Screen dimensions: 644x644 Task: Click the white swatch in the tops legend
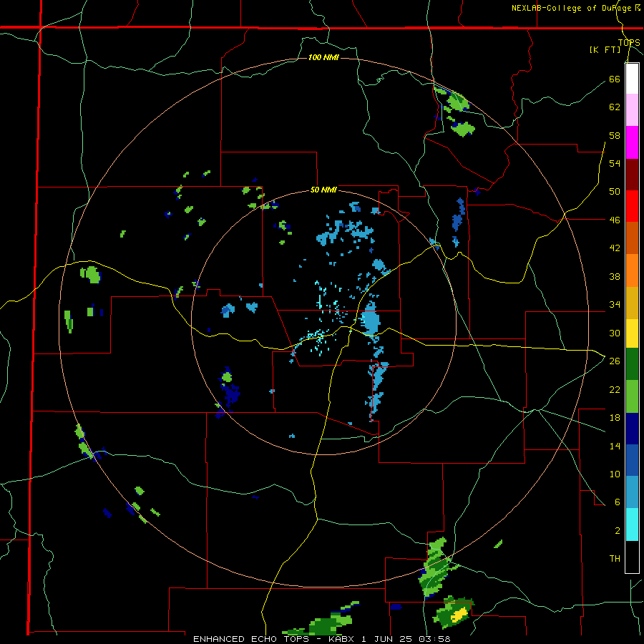[632, 79]
